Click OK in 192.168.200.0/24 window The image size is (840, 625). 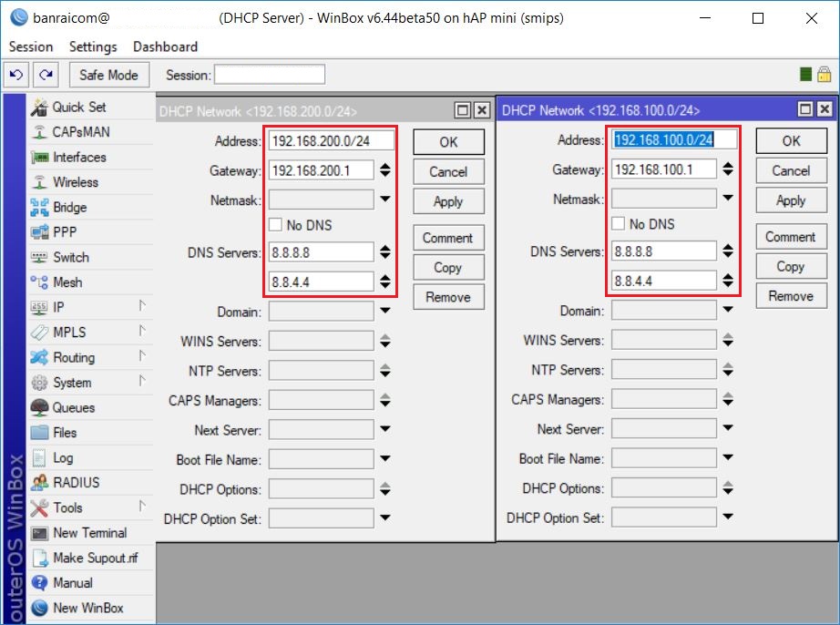[x=449, y=142]
